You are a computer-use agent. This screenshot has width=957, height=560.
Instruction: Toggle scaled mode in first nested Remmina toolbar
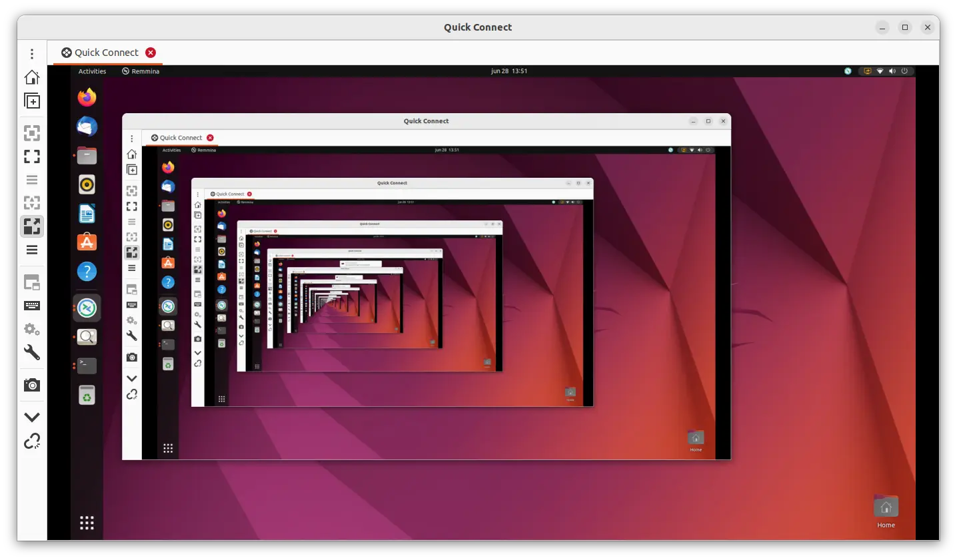[132, 252]
